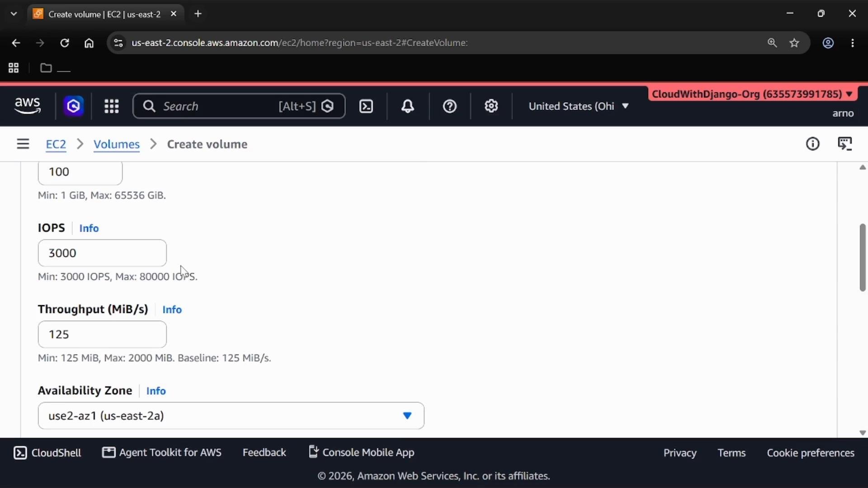Open Agent Toolkit for AWS in footer
The image size is (868, 488).
tap(162, 453)
